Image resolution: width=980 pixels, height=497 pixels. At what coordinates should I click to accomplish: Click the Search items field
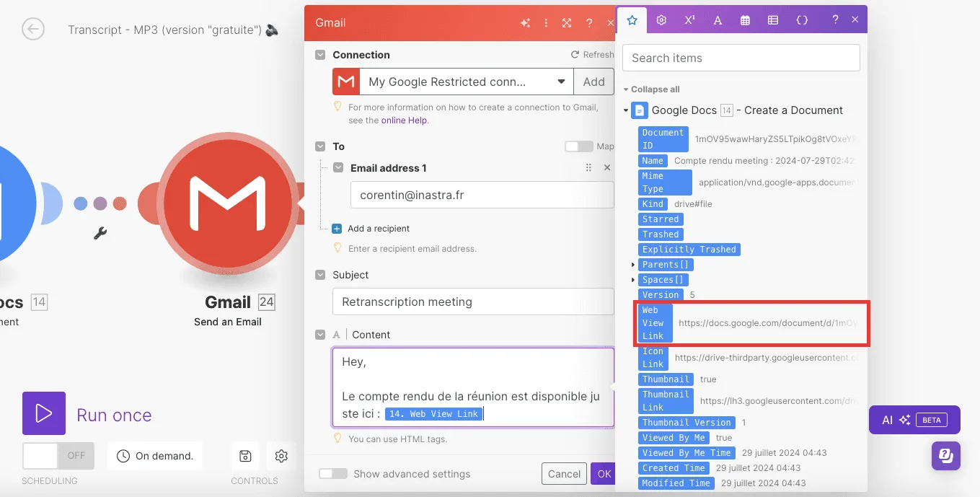741,58
